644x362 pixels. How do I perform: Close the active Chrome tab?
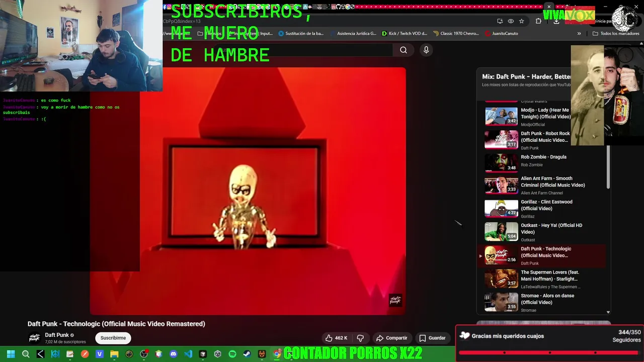pos(549,7)
